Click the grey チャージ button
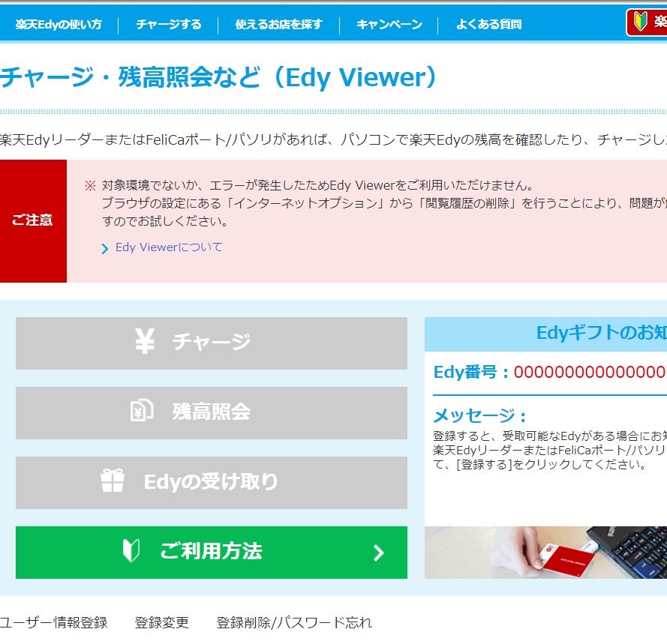The image size is (667, 644). point(212,343)
